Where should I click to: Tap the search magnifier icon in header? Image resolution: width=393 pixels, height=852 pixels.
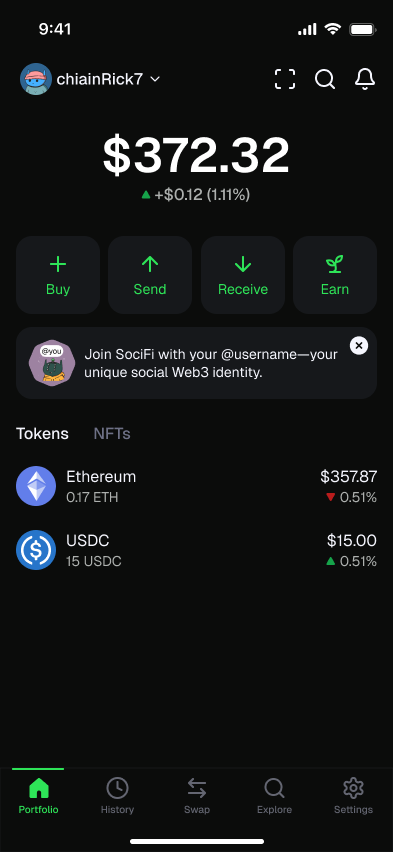click(x=325, y=79)
